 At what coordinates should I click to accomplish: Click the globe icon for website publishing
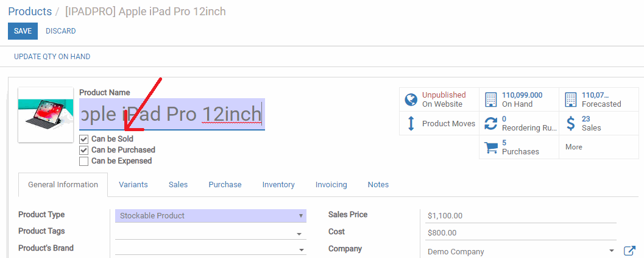pos(411,99)
